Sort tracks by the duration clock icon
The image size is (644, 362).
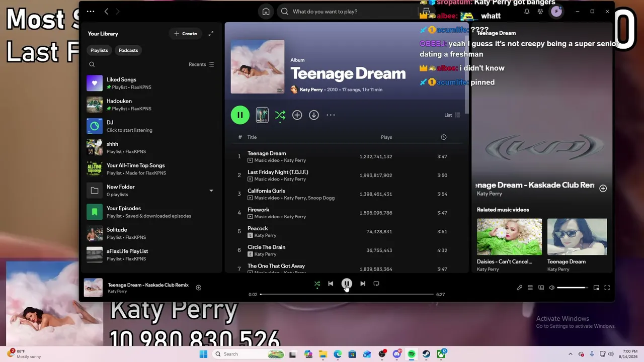444,137
